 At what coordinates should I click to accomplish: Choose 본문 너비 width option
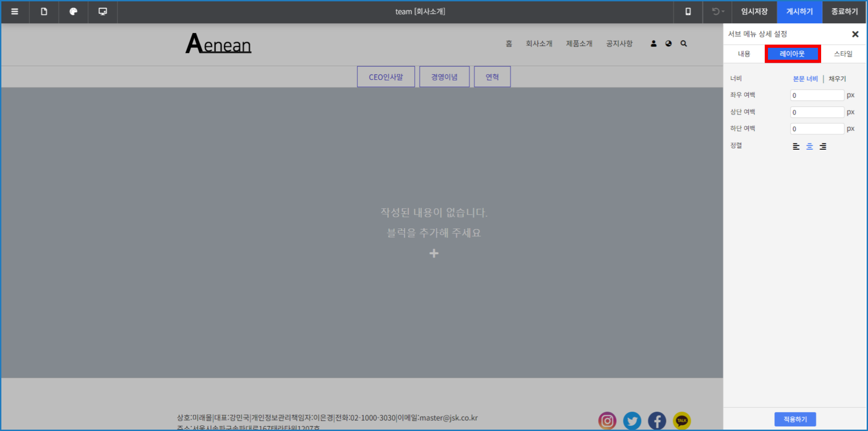[x=805, y=79]
